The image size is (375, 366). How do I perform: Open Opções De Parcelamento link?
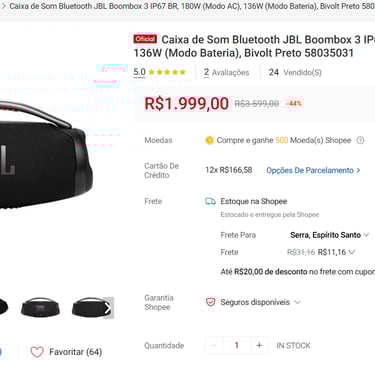tap(313, 170)
